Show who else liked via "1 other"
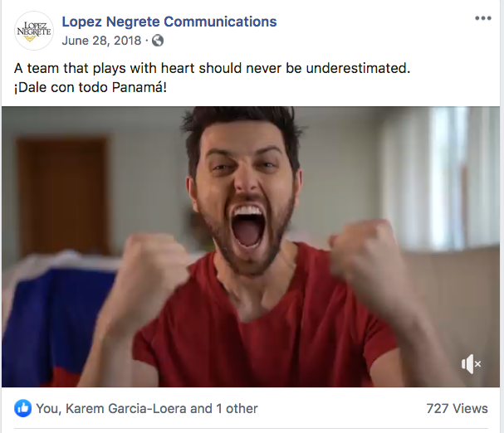The height and width of the screenshot is (433, 504). click(x=237, y=409)
